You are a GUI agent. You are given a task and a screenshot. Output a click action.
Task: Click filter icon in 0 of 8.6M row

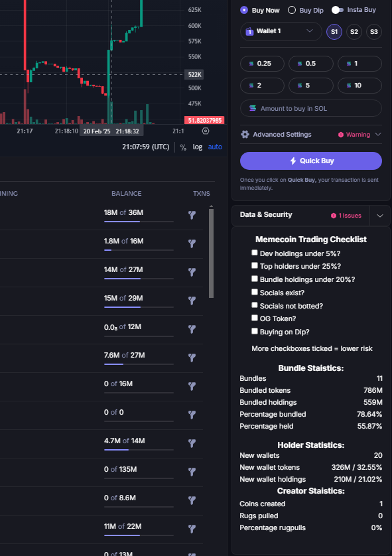(x=192, y=500)
